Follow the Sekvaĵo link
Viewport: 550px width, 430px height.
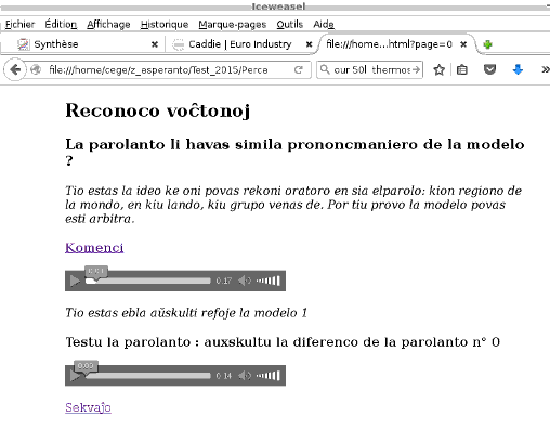(x=88, y=408)
